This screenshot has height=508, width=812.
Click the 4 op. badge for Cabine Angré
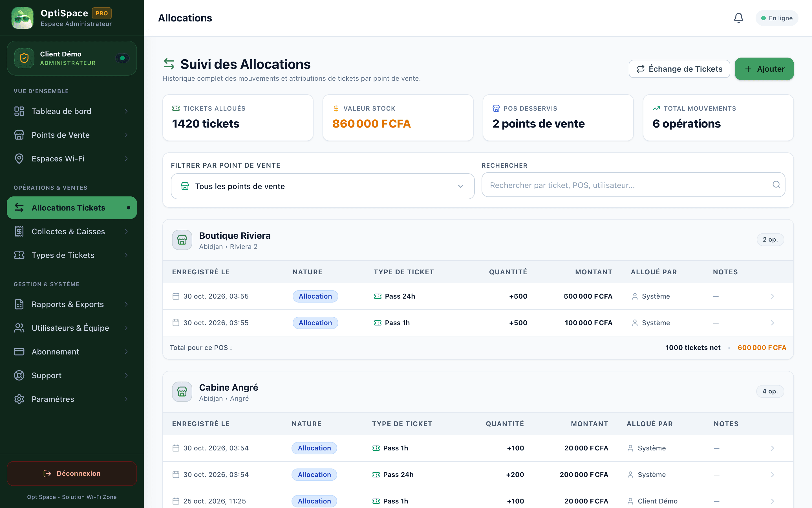click(770, 391)
